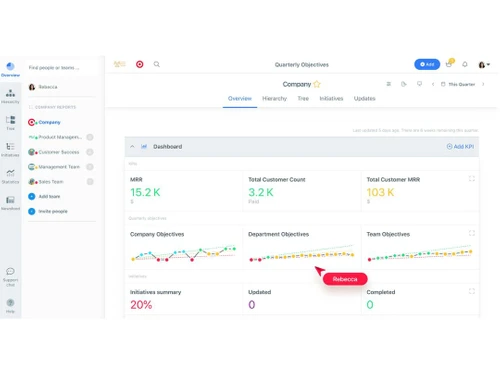This screenshot has width=500, height=375.
Task: Click the red target logo icon
Action: pos(140,64)
